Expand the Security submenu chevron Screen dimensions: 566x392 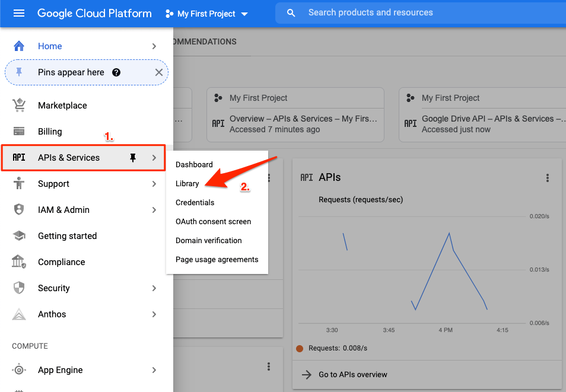click(154, 288)
